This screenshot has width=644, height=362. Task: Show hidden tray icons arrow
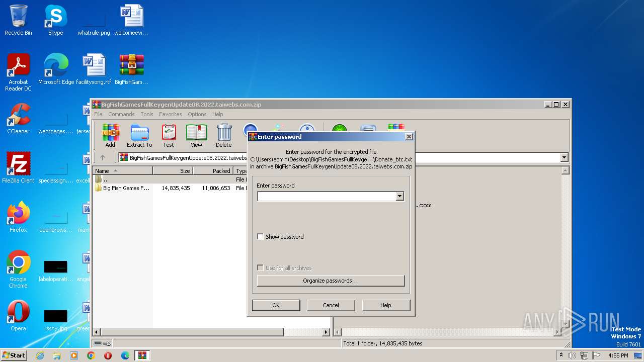pos(561,355)
